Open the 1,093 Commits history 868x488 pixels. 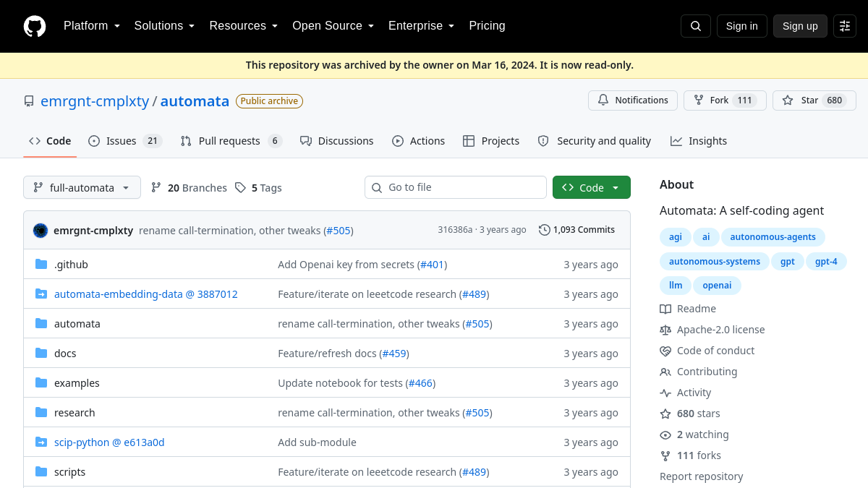coord(577,230)
